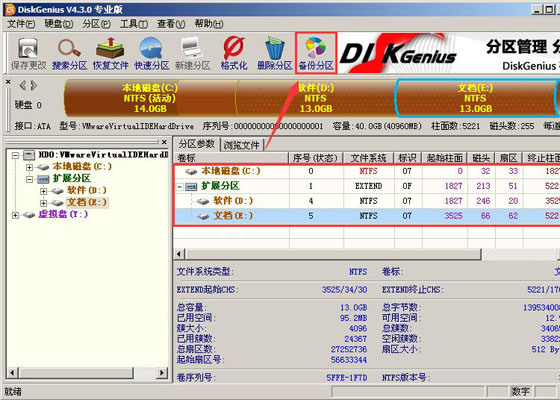Click start cylinder value 3525
560x400 pixels.
click(x=454, y=216)
